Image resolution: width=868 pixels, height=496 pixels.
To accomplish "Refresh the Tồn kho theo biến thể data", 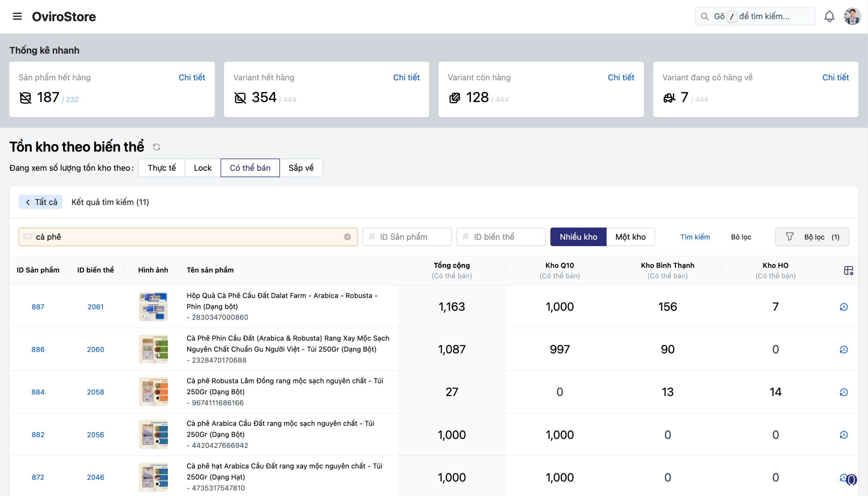I will (x=156, y=147).
